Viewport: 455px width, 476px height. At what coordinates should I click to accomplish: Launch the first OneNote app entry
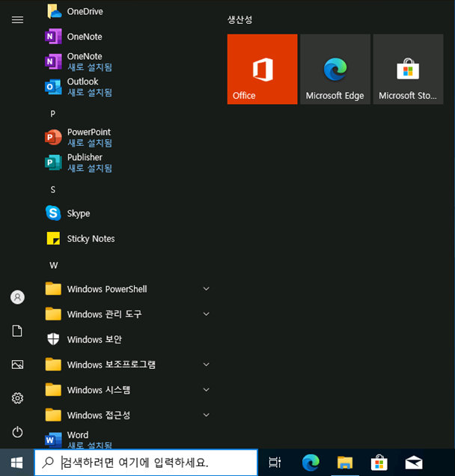(127, 37)
